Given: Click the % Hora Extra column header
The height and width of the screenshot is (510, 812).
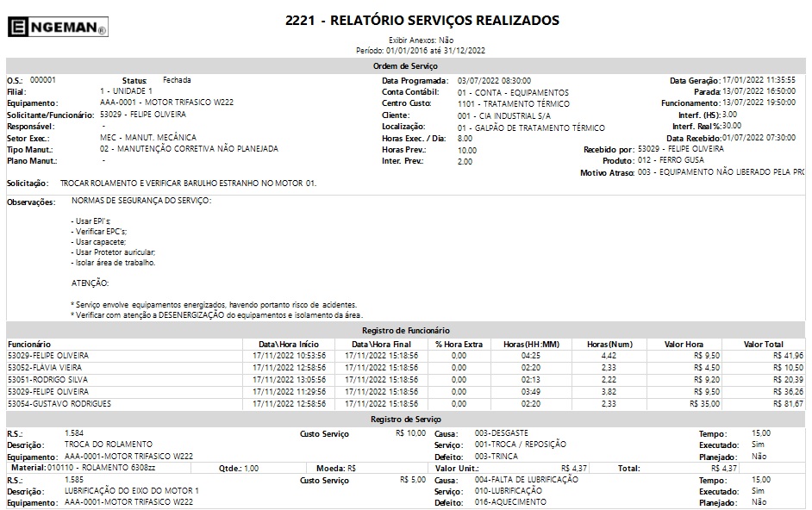Looking at the screenshot, I should pyautogui.click(x=459, y=344).
